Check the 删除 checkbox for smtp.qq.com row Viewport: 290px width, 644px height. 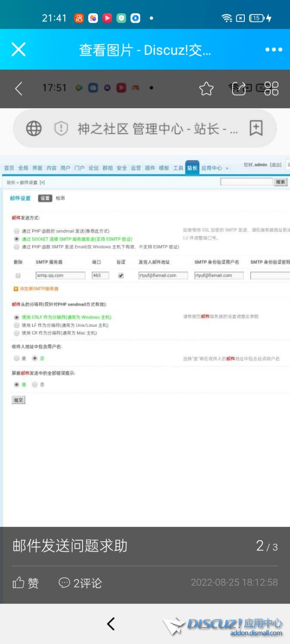18,276
